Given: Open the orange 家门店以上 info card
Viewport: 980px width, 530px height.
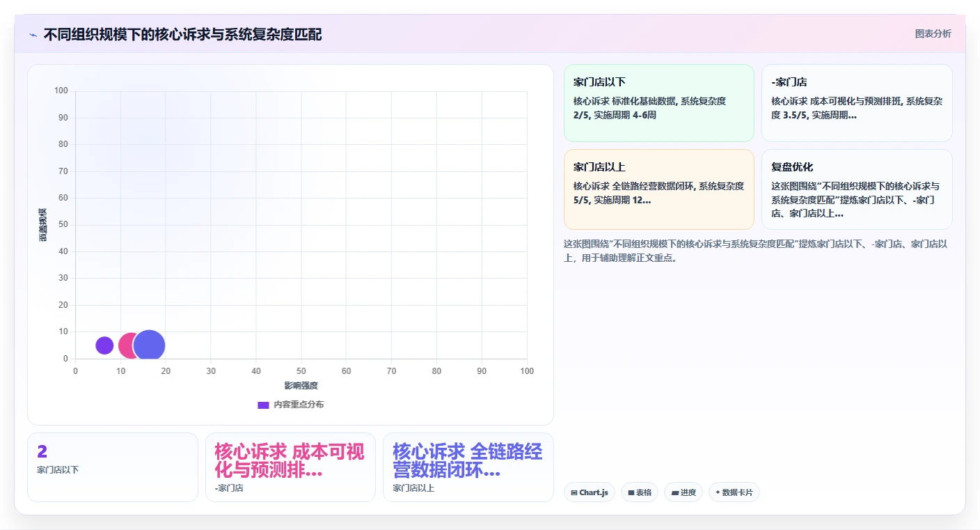Looking at the screenshot, I should [659, 189].
